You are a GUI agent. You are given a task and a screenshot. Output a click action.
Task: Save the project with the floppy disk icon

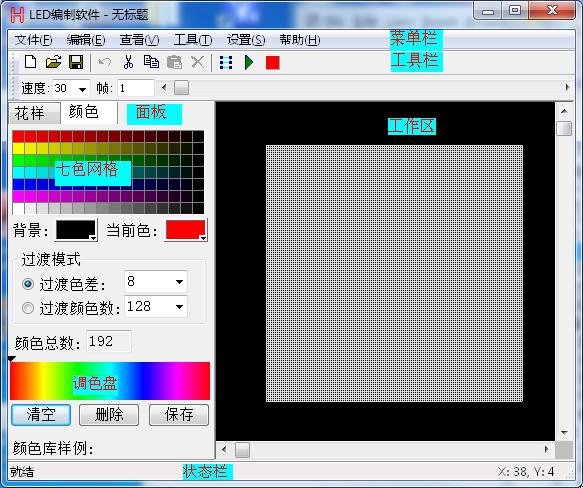click(76, 62)
